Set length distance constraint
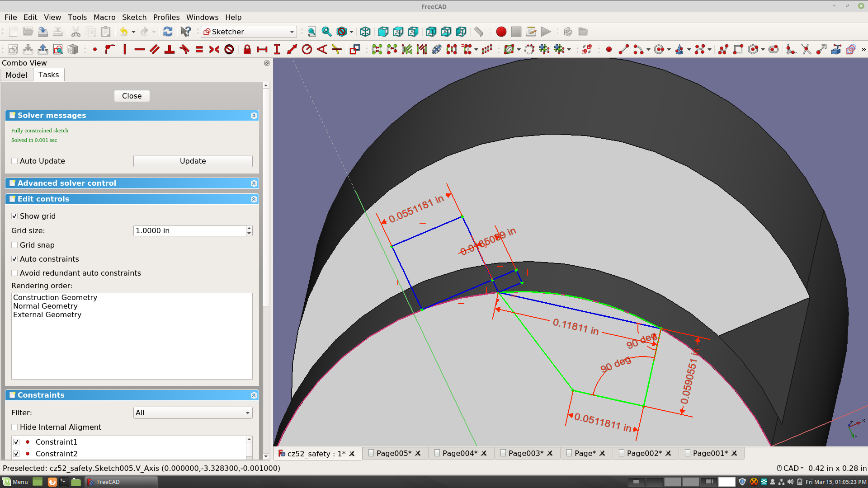The height and width of the screenshot is (488, 868). tap(292, 49)
